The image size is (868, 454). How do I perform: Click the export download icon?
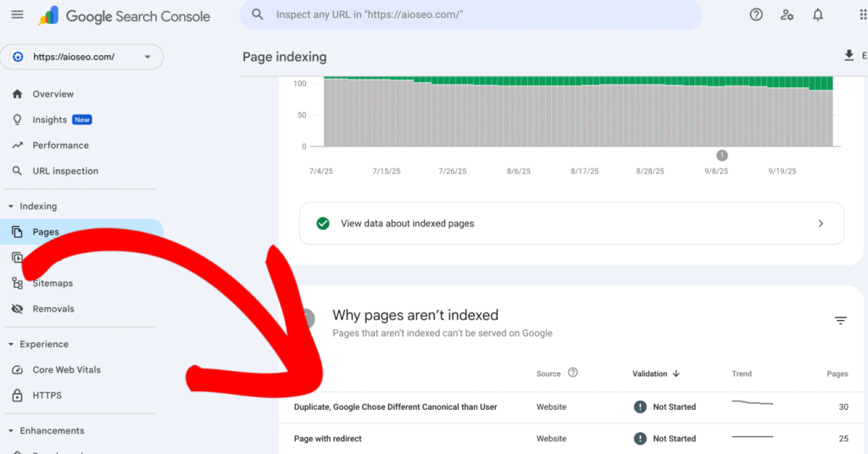point(849,56)
